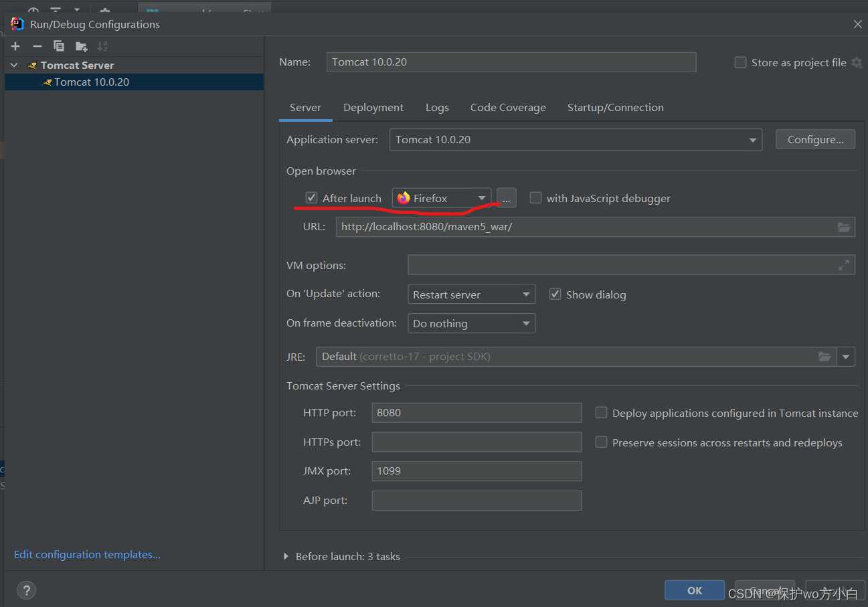Open Edit configuration templates link
The height and width of the screenshot is (607, 868).
tap(87, 554)
